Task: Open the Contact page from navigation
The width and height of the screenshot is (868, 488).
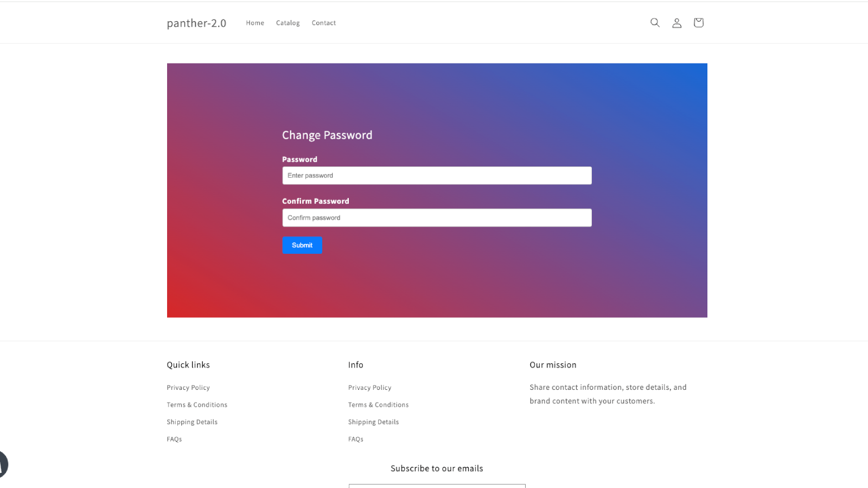Action: [x=323, y=23]
